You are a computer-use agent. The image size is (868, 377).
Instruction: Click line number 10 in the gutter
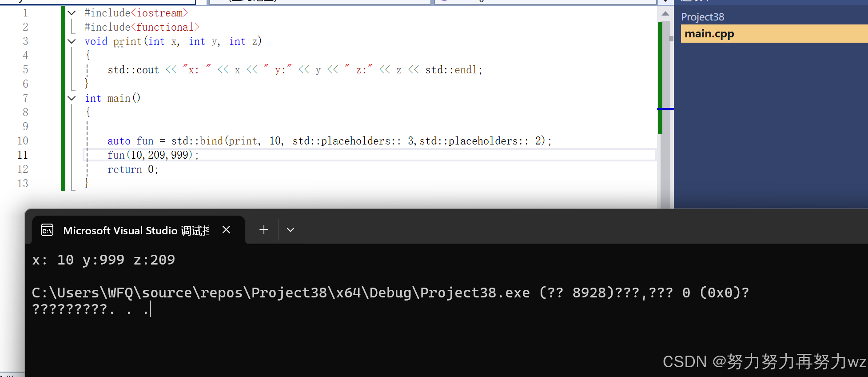click(x=23, y=141)
